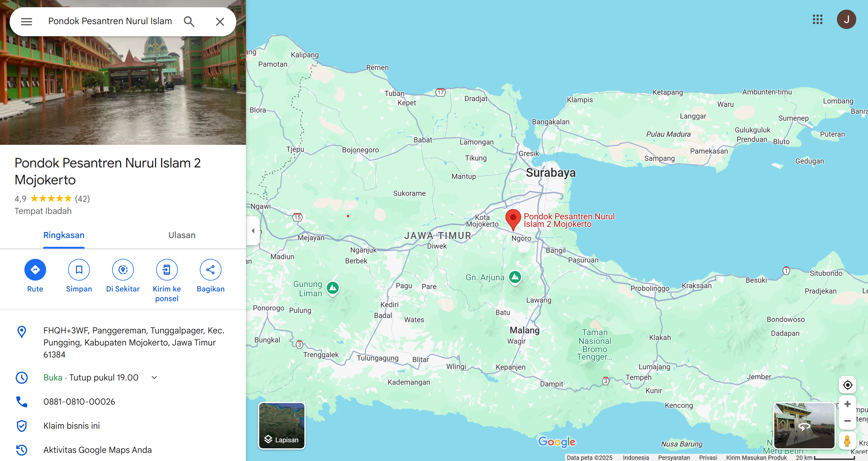Viewport: 868px width, 461px height.
Task: Switch to the Ringkasan tab
Action: pyautogui.click(x=64, y=235)
